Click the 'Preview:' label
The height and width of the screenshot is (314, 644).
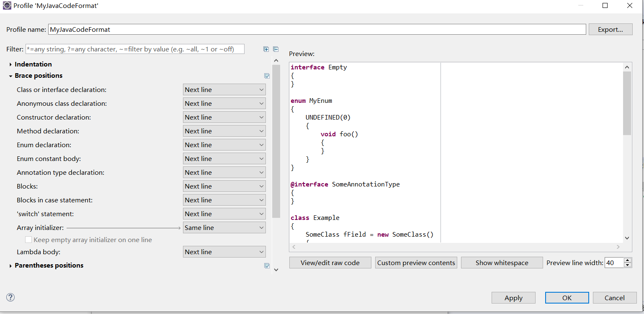301,54
